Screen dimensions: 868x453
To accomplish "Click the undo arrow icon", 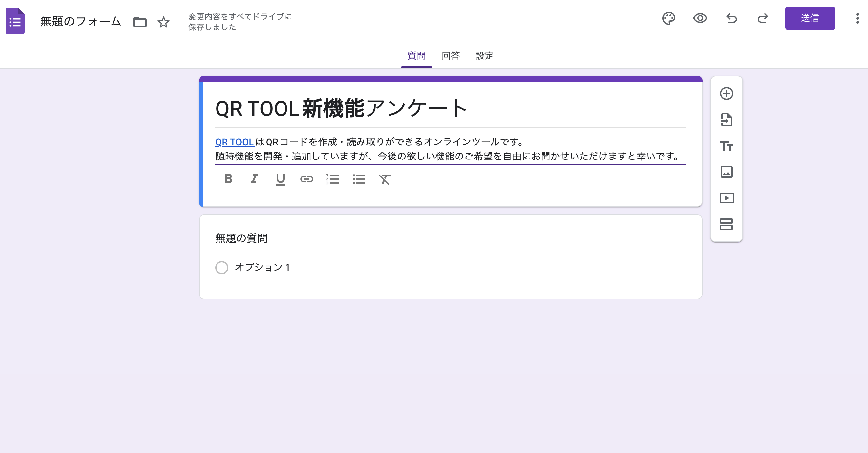I will point(731,19).
